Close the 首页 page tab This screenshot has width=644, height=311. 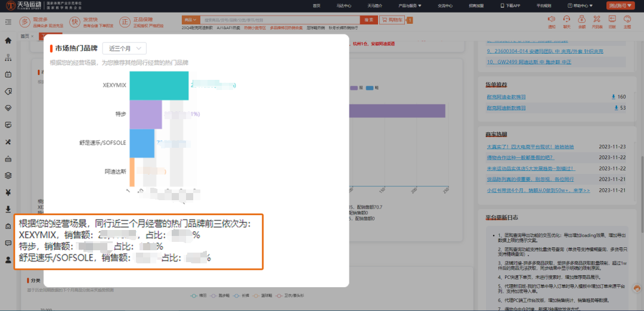32,36
